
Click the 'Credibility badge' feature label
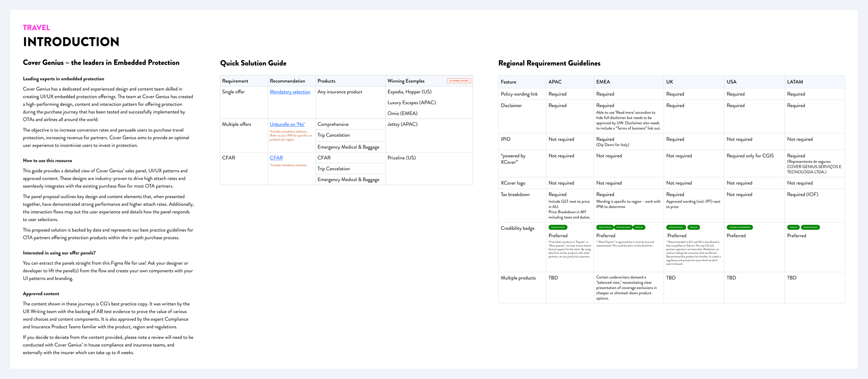pyautogui.click(x=517, y=228)
